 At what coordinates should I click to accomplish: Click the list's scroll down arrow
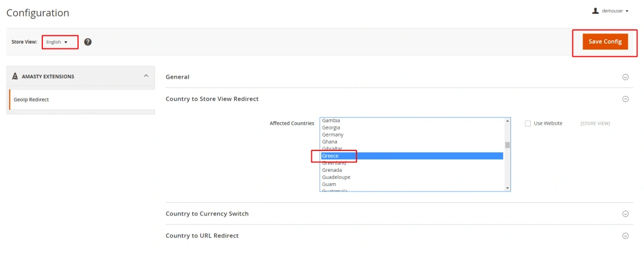tap(507, 188)
